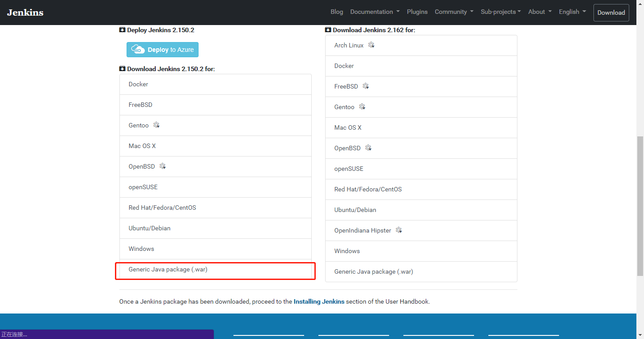Click gear icon beside Gentoo in 2.162 list
Screen dimensions: 644x339
tap(362, 107)
